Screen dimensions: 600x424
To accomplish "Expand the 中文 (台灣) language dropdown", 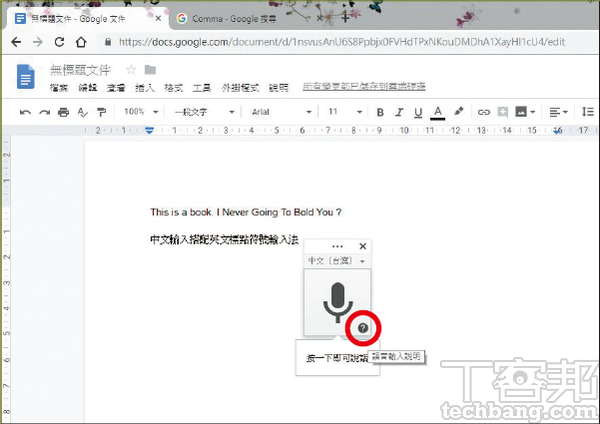I will click(x=336, y=261).
